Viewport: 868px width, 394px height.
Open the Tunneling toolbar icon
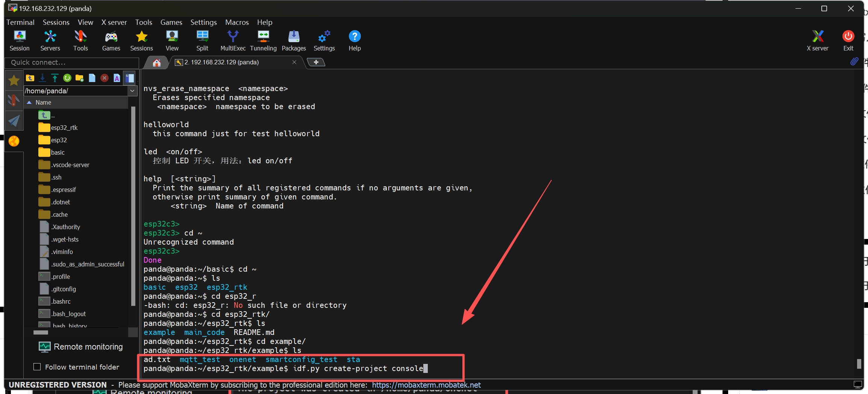(263, 41)
